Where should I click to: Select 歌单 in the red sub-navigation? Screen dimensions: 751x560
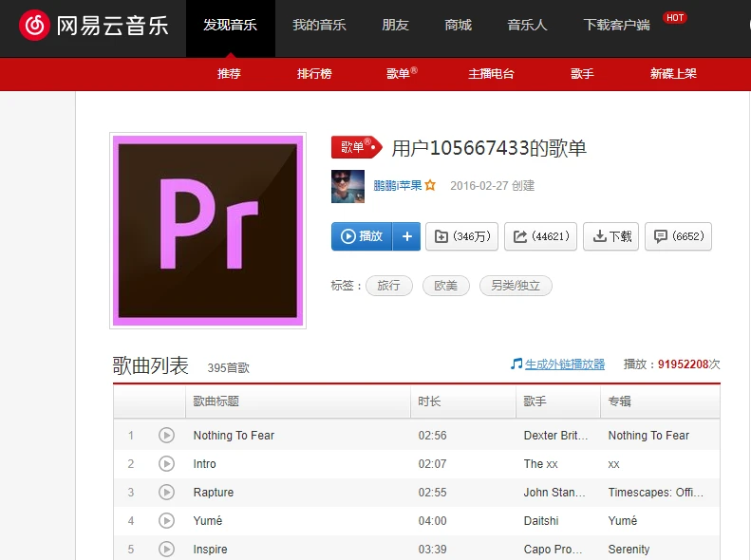click(402, 73)
